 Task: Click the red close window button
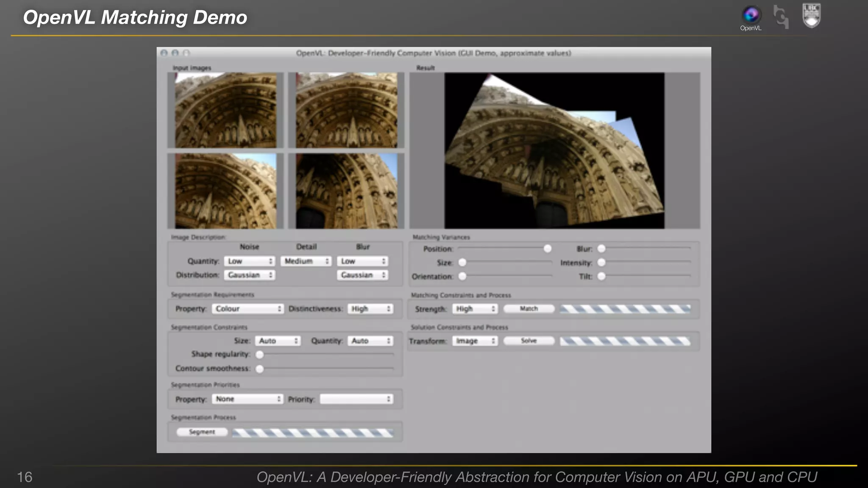click(164, 53)
